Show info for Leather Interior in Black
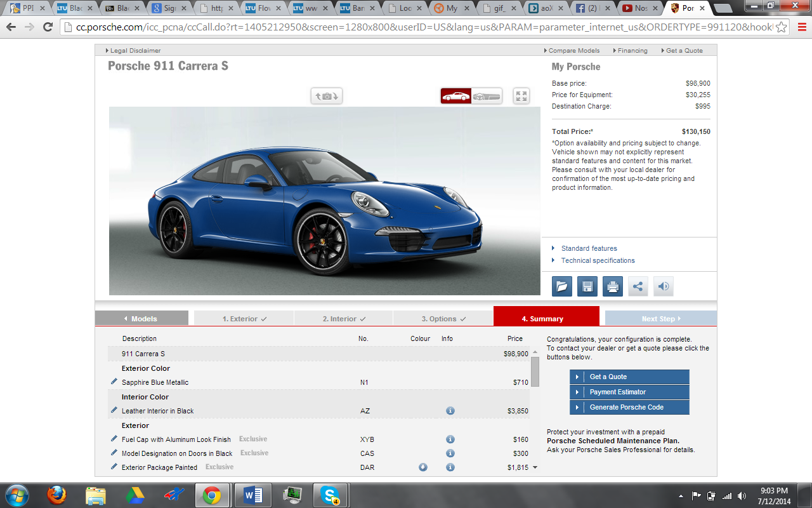The width and height of the screenshot is (812, 508). 450,411
